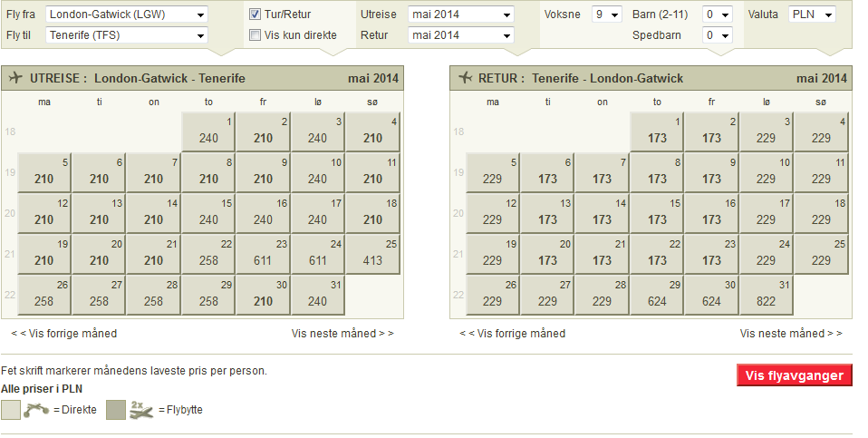Pick return May 3 priced 229

[x=767, y=131]
